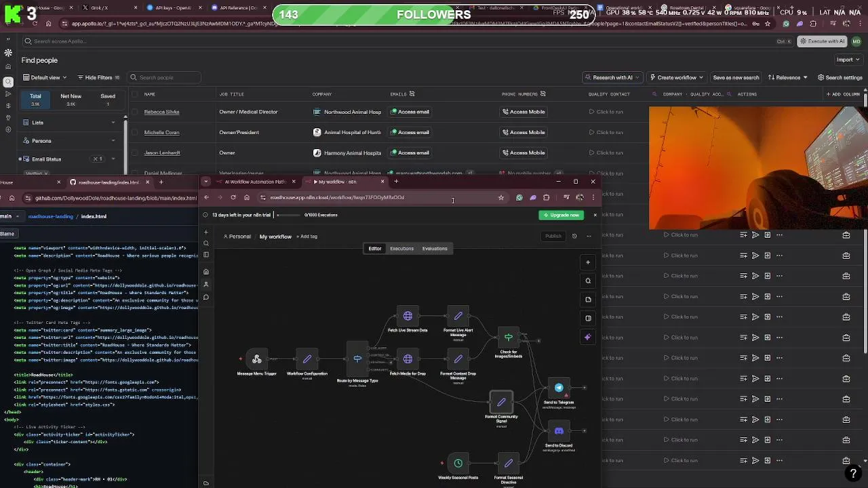Tick Jason Lenhardt row checkbox

click(x=135, y=152)
